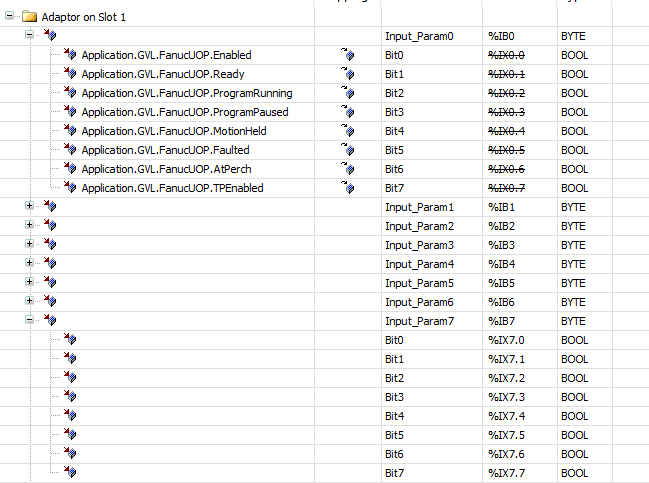Click the channel icon of the Input_Param3 row
The height and width of the screenshot is (483, 649).
(50, 245)
